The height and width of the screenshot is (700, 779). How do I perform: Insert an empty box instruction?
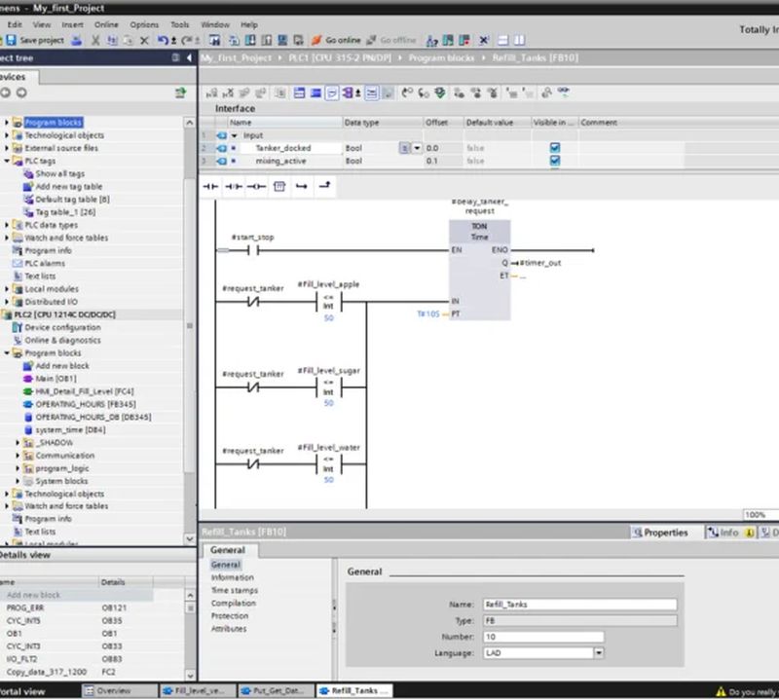coord(279,185)
